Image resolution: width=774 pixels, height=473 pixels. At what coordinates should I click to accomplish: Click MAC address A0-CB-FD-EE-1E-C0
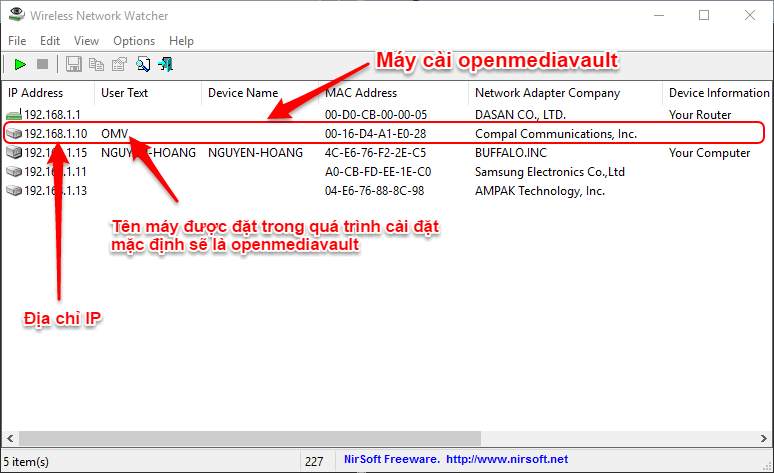pyautogui.click(x=378, y=172)
